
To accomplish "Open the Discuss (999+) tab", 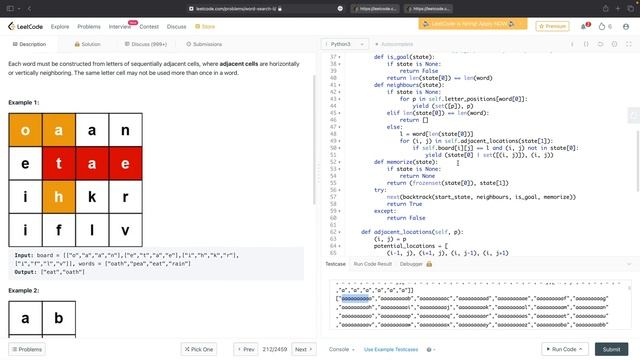I will point(146,44).
